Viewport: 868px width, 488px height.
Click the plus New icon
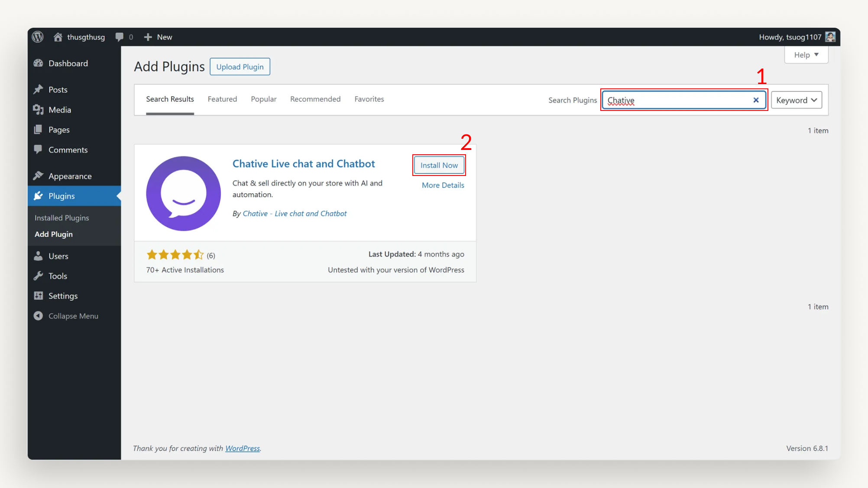pos(148,37)
